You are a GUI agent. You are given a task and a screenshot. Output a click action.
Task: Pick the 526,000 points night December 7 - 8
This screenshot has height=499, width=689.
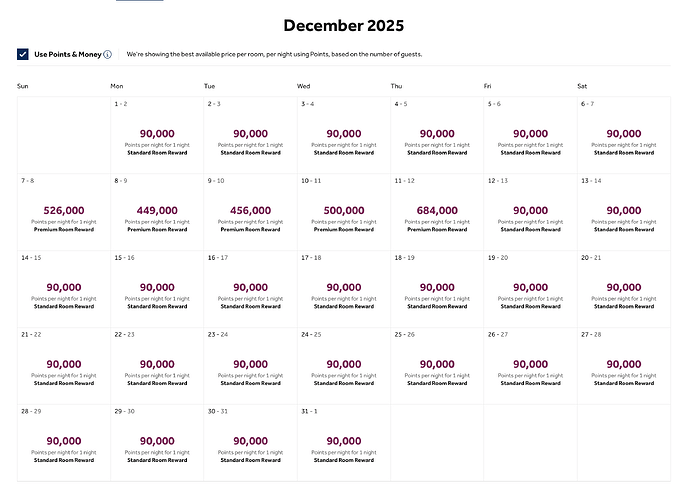tap(63, 212)
